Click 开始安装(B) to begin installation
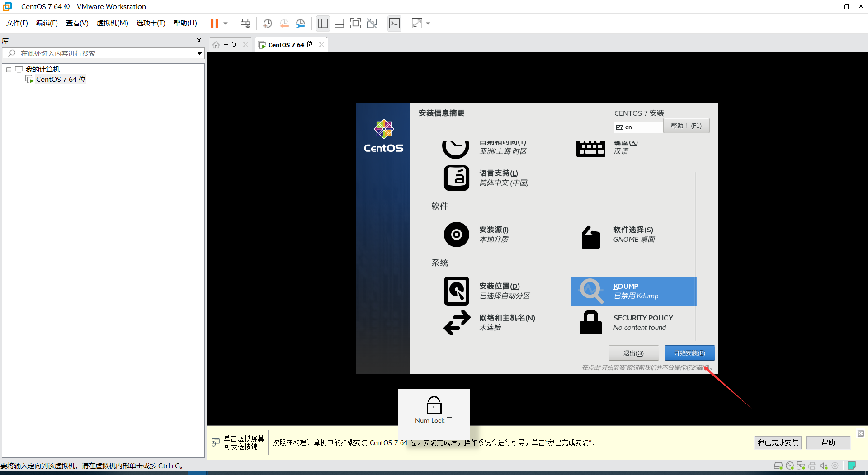 pos(689,353)
